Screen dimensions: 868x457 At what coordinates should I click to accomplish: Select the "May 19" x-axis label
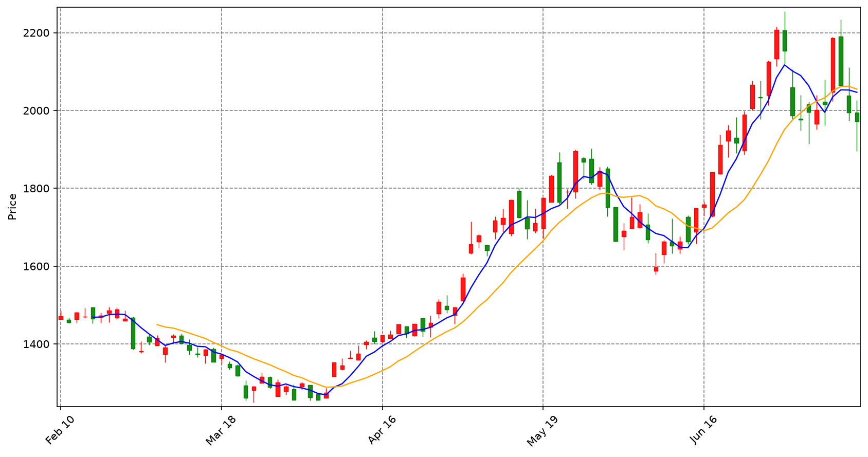point(542,431)
